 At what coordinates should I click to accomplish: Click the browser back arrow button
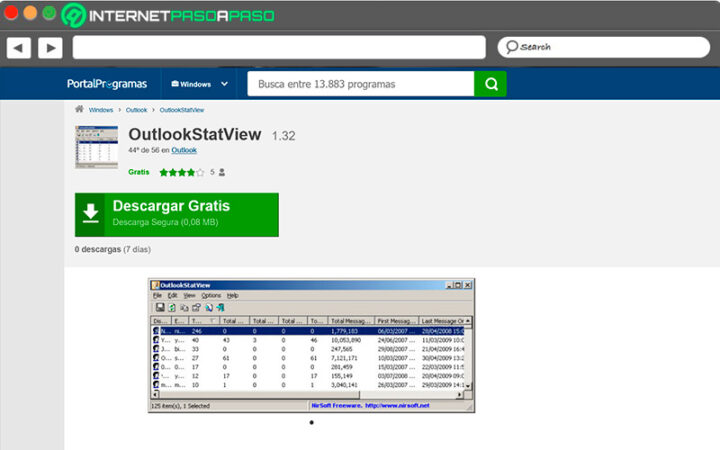click(19, 47)
